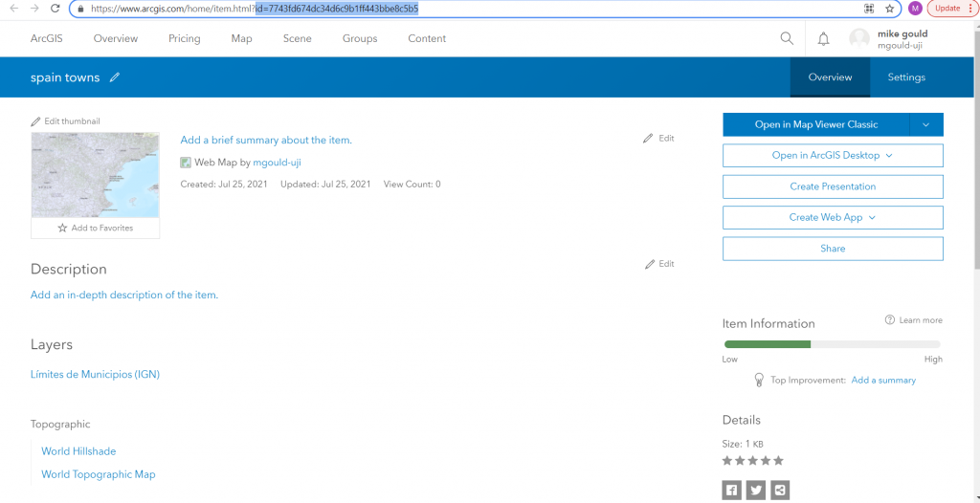This screenshot has height=503, width=980.
Task: Edit the spain towns title with the pencil icon
Action: [115, 77]
